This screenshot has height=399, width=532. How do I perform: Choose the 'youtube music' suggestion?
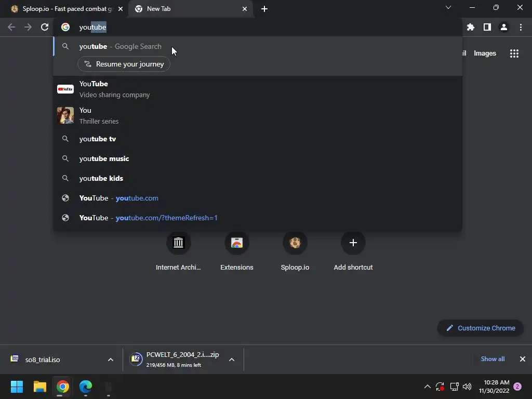pos(258,159)
